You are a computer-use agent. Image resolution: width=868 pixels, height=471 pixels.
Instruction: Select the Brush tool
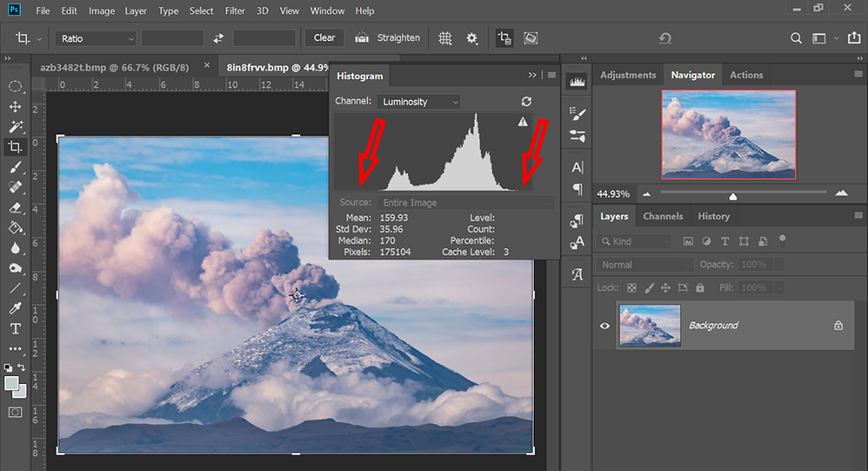16,167
